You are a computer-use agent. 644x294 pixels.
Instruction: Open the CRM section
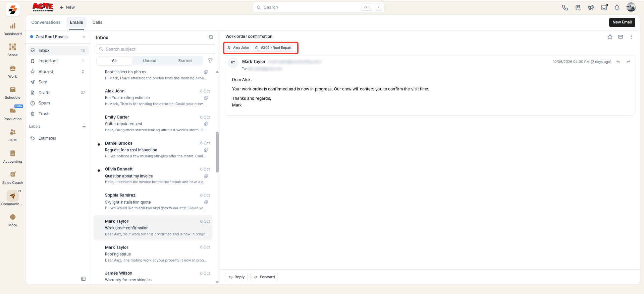(12, 135)
